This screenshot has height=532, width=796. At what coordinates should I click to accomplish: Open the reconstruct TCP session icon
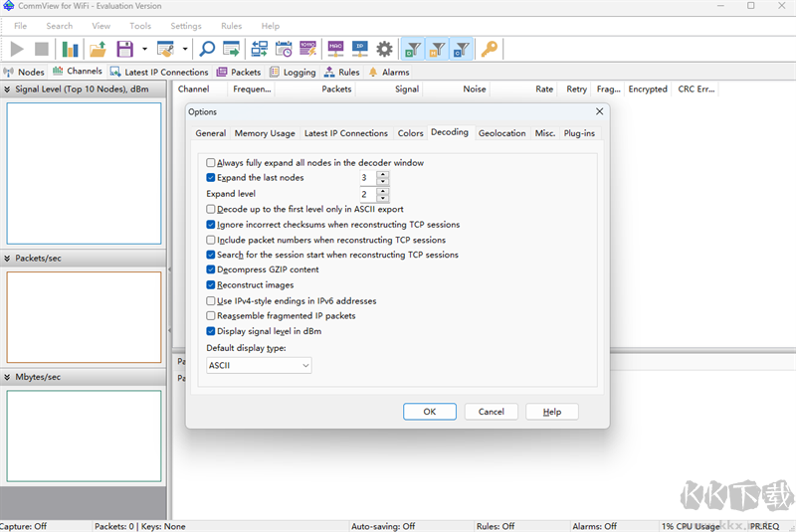click(x=260, y=49)
